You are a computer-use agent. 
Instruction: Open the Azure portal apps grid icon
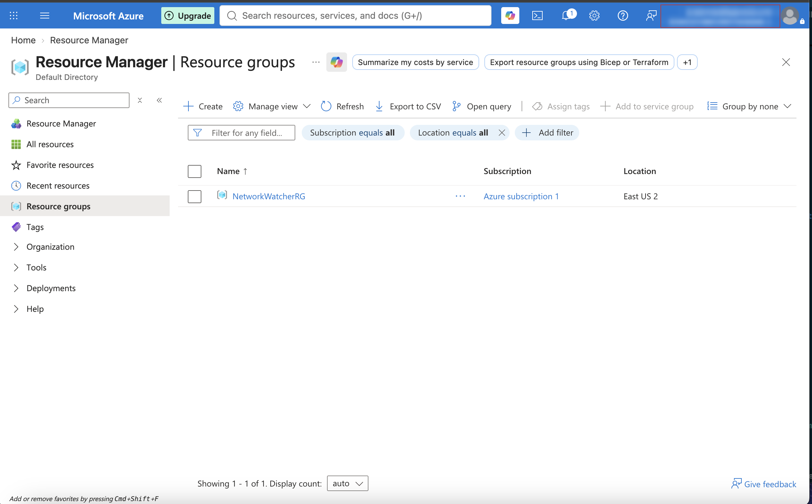[14, 15]
